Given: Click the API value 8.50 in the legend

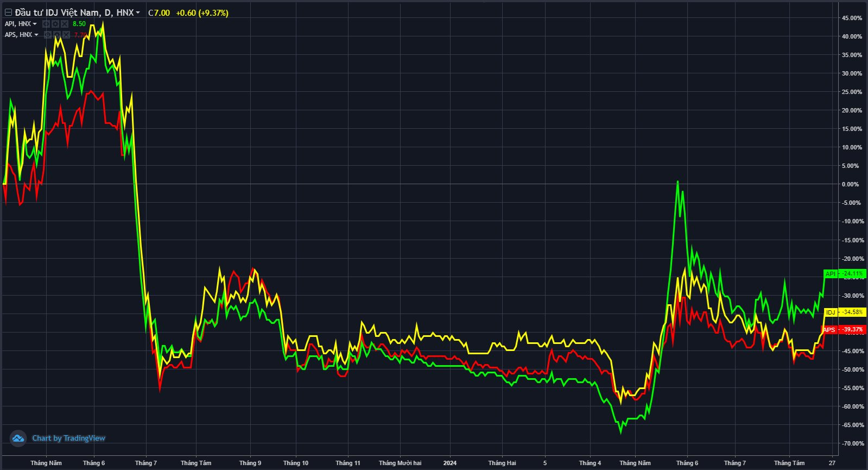Looking at the screenshot, I should tap(79, 24).
